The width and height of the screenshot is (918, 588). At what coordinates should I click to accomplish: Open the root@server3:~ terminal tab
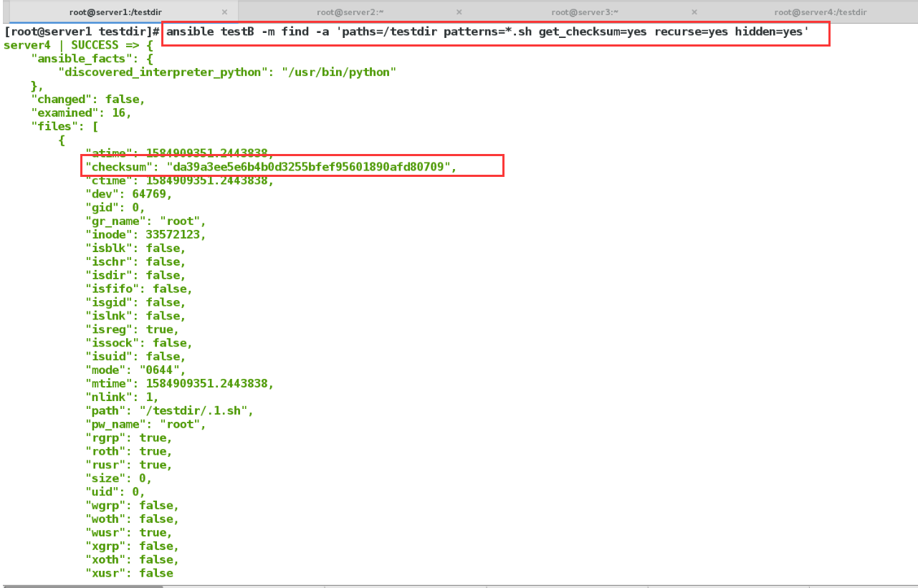click(x=585, y=12)
